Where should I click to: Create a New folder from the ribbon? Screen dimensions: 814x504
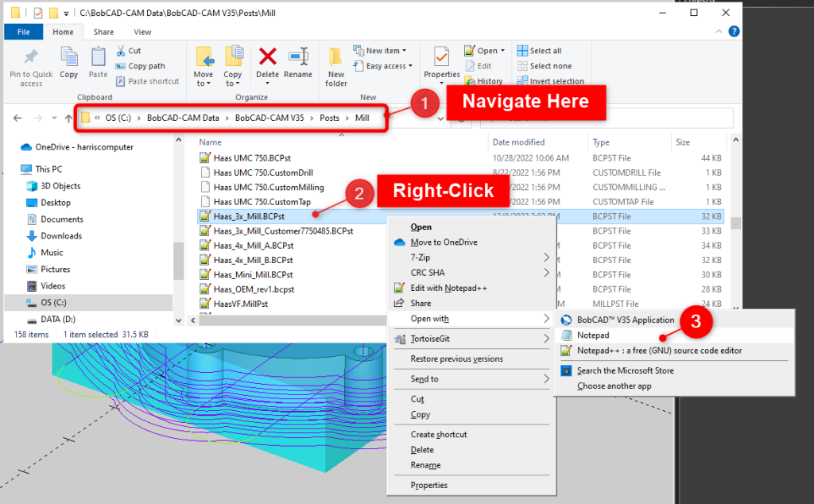336,62
